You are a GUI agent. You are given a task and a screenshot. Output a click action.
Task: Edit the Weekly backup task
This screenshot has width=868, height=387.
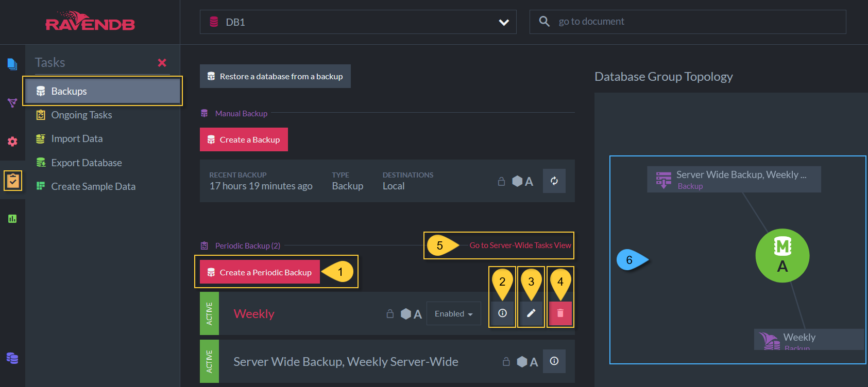pos(531,313)
